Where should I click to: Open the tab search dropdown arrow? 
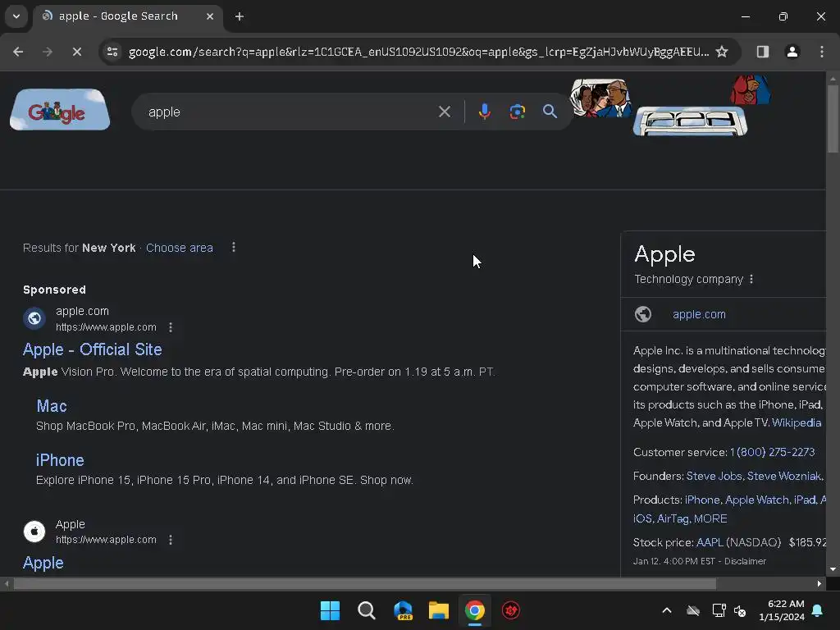[16, 16]
